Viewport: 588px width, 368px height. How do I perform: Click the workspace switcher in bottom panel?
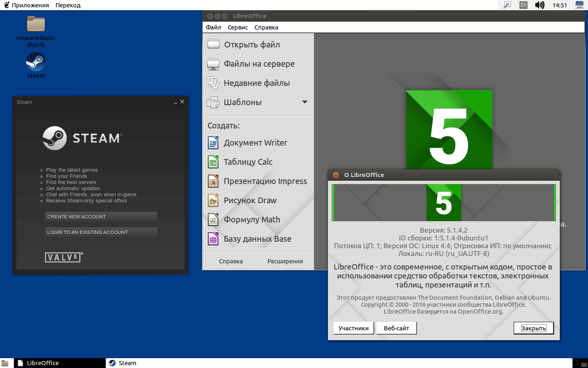(580, 363)
